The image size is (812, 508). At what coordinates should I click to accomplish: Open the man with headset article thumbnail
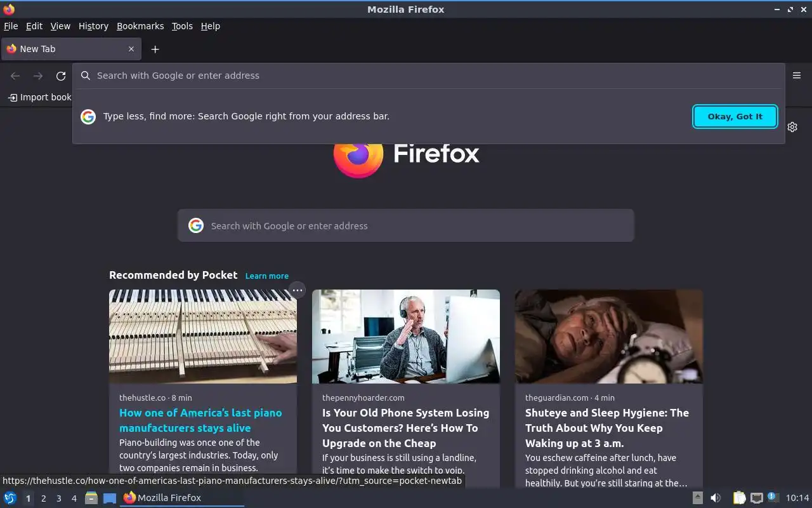click(x=406, y=337)
